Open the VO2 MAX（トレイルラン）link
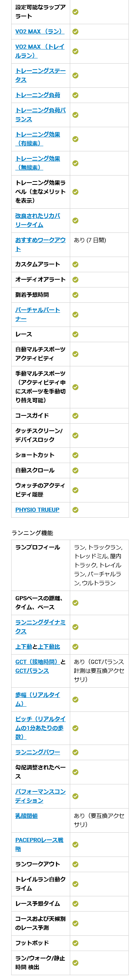This screenshot has width=140, height=980. [x=40, y=51]
